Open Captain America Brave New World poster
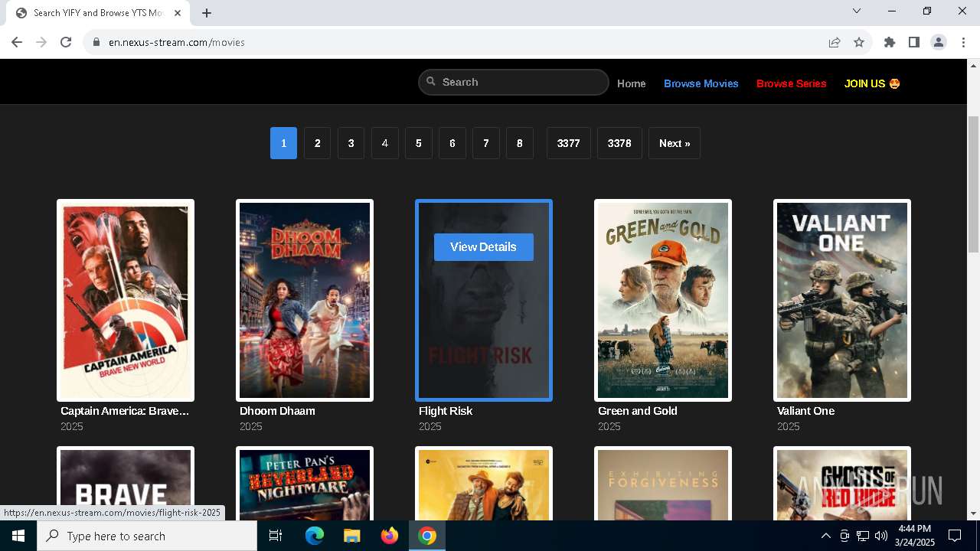Screen dimensions: 980x551 pyautogui.click(x=126, y=300)
